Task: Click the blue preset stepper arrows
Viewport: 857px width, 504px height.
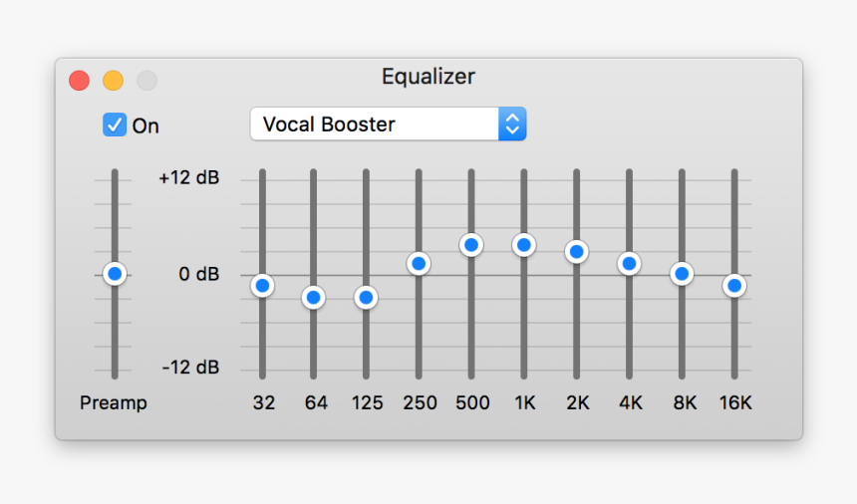Action: click(x=512, y=124)
